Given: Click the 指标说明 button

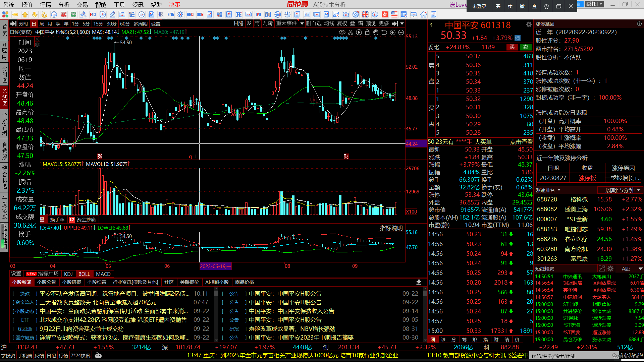Looking at the screenshot, I should tap(391, 228).
